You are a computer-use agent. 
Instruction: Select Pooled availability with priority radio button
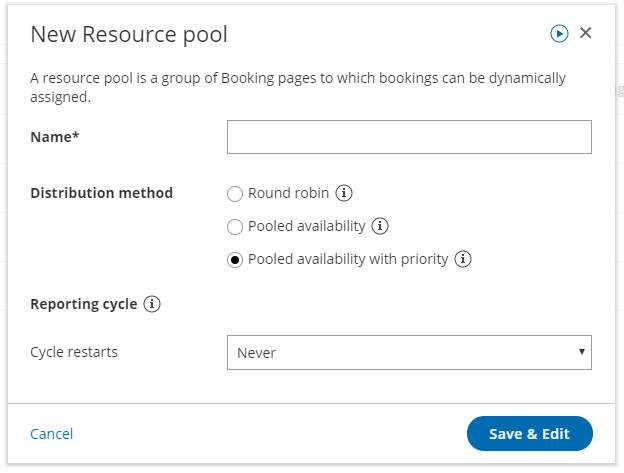[235, 259]
